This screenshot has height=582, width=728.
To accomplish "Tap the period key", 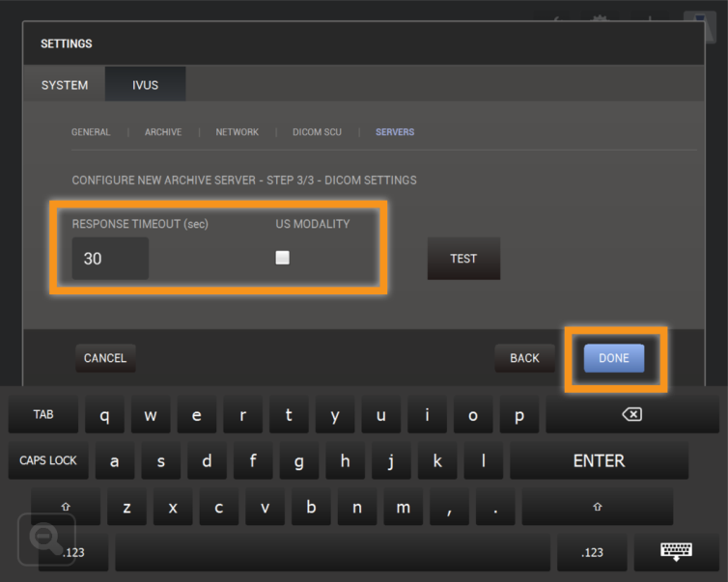I will [x=495, y=507].
